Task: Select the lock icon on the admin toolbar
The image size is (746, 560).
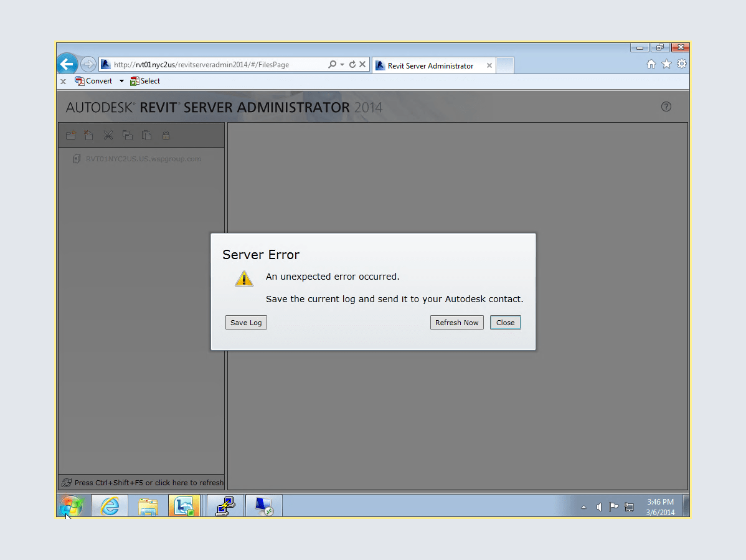Action: 166,135
